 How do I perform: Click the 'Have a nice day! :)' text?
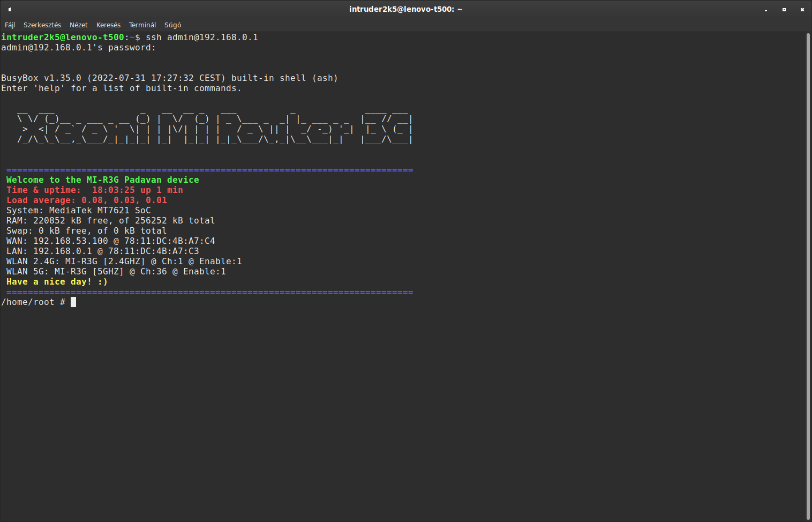pos(57,282)
